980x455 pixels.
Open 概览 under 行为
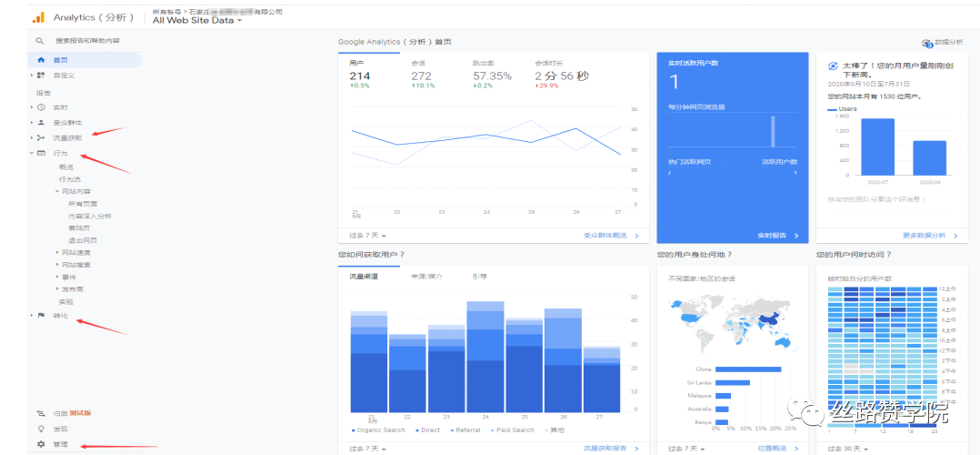[x=65, y=167]
